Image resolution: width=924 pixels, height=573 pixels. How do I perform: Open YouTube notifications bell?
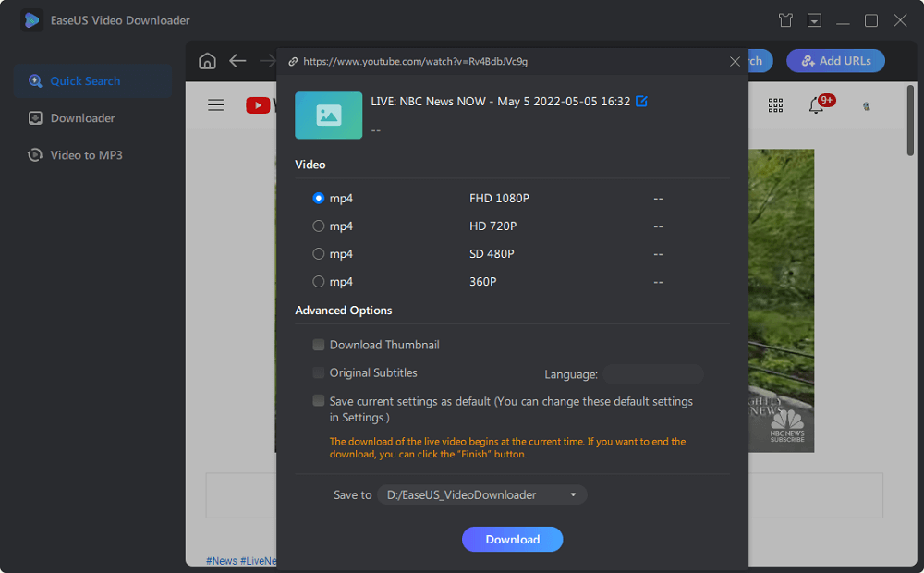[x=817, y=105]
